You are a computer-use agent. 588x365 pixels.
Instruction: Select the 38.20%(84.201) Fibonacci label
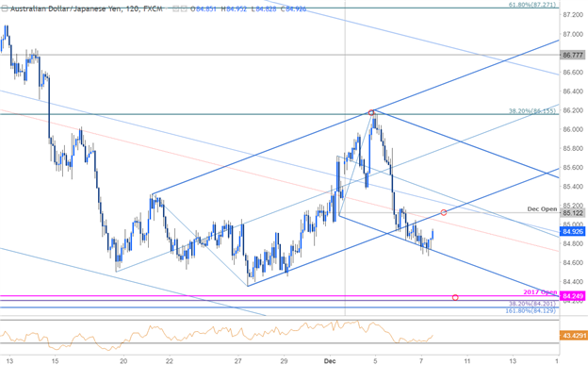[x=532, y=304]
